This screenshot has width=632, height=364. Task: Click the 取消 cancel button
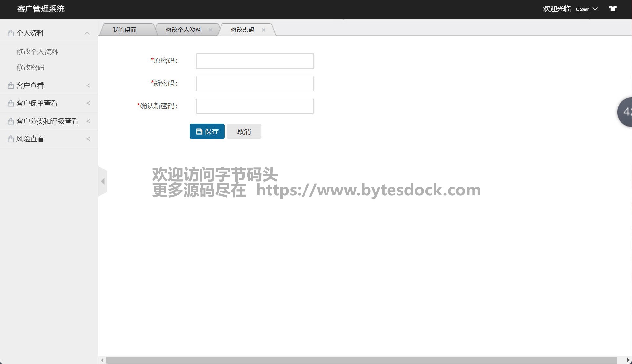244,131
